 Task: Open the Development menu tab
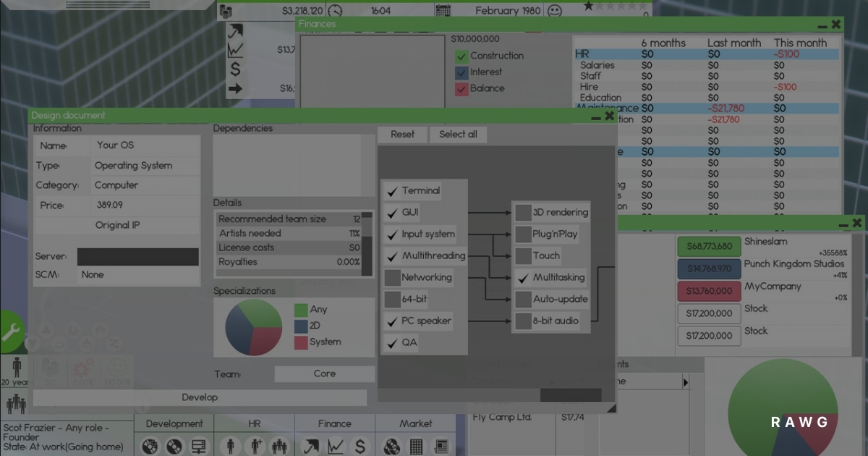coord(174,424)
